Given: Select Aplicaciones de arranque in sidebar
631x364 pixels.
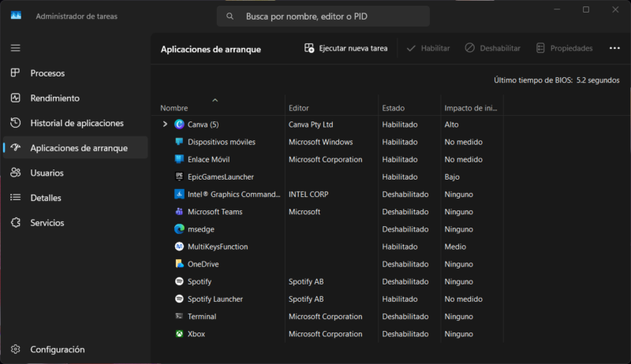Looking at the screenshot, I should [x=75, y=148].
